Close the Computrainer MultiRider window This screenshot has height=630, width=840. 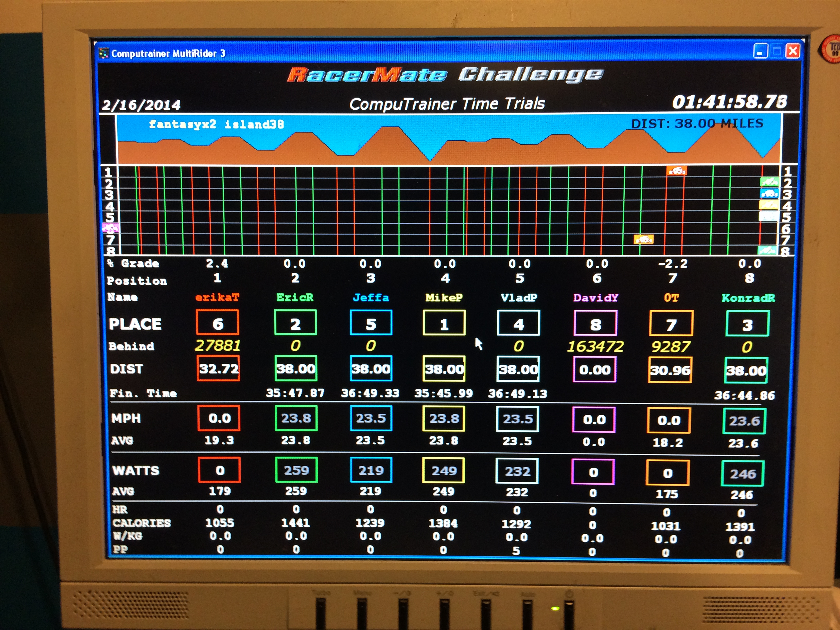click(x=793, y=51)
